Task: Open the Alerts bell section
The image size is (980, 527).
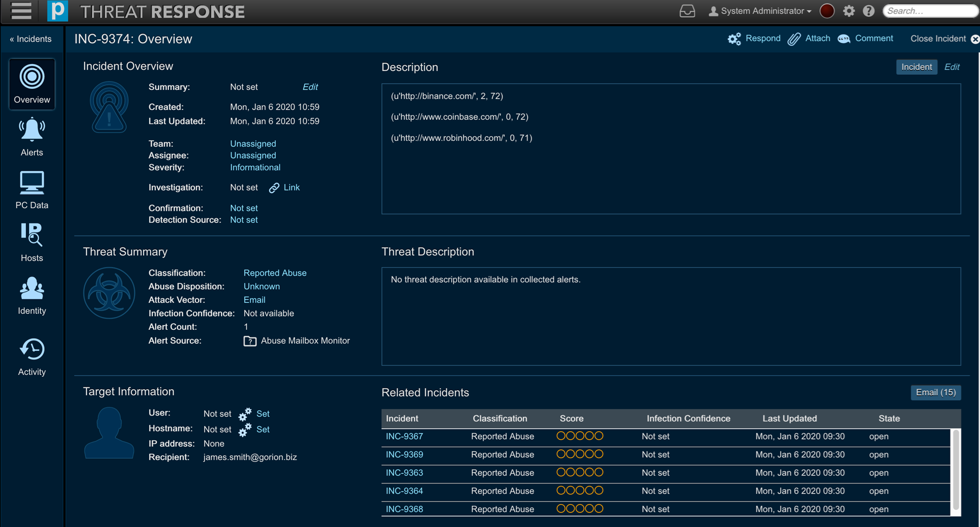Action: pos(32,137)
